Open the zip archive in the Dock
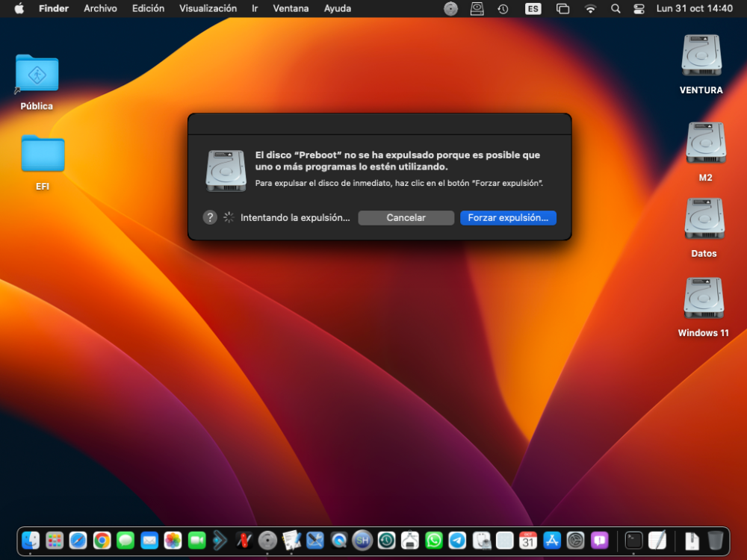Viewport: 747px width, 560px height. [692, 541]
